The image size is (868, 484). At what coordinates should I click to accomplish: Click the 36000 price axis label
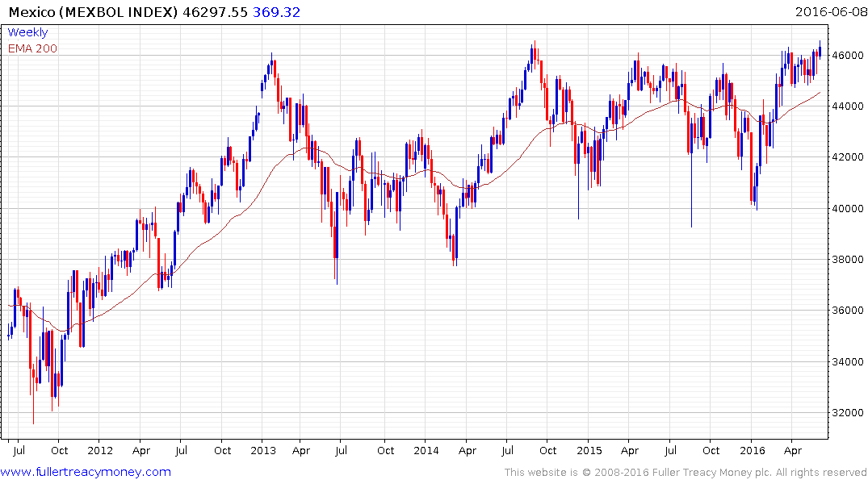pyautogui.click(x=848, y=311)
